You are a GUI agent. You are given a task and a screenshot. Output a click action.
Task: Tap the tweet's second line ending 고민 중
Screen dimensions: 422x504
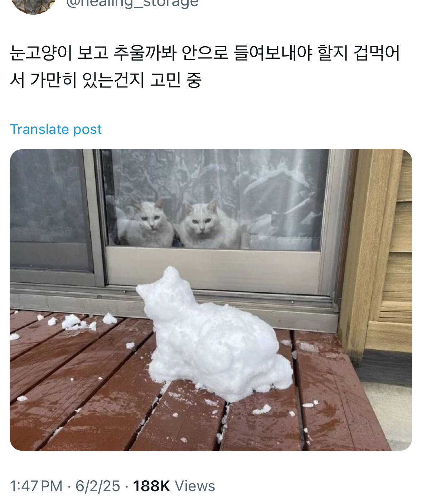[x=106, y=80]
